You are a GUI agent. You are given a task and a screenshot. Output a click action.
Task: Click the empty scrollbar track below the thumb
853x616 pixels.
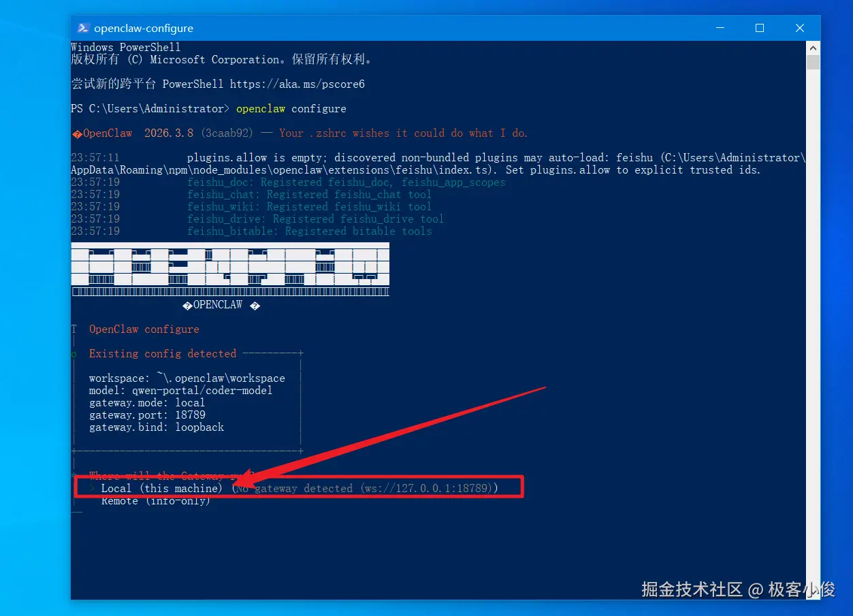[x=813, y=327]
